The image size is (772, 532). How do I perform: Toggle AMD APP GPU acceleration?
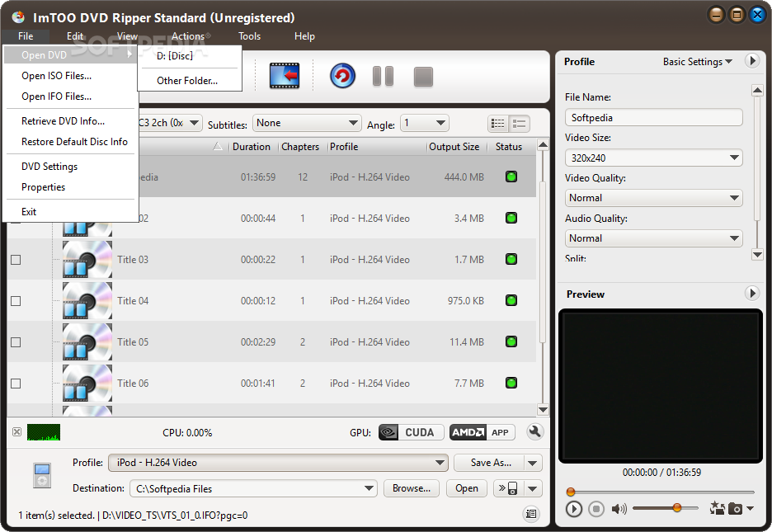[482, 432]
